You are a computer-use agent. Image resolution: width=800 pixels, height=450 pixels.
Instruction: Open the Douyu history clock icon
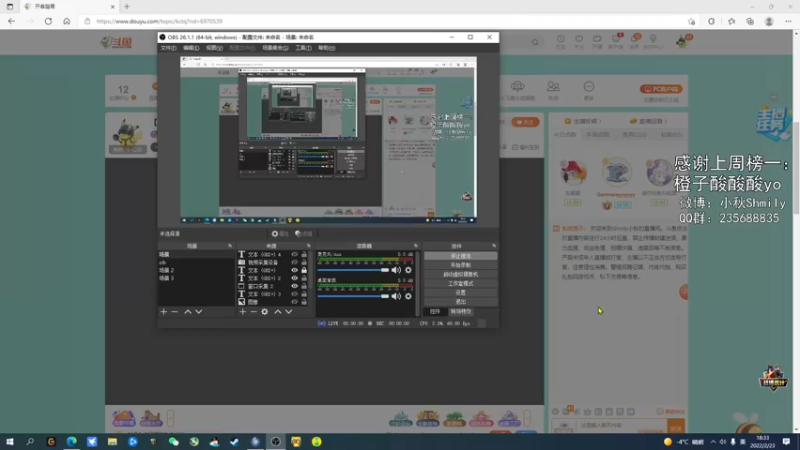[x=561, y=41]
